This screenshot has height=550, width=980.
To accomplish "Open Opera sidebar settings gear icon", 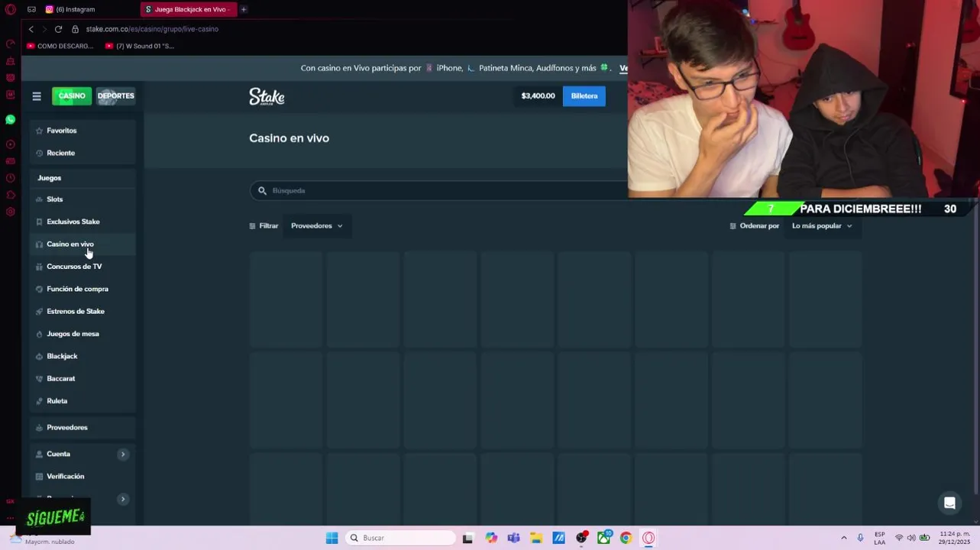I will [x=10, y=212].
